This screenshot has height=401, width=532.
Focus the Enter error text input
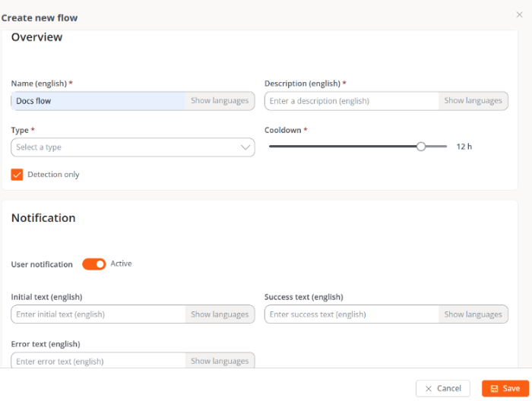(x=98, y=361)
